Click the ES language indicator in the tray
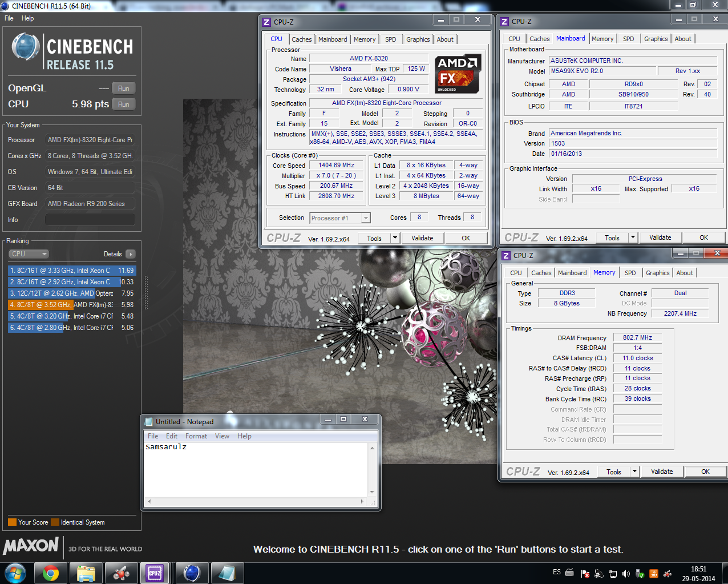The image size is (728, 584). click(x=557, y=572)
